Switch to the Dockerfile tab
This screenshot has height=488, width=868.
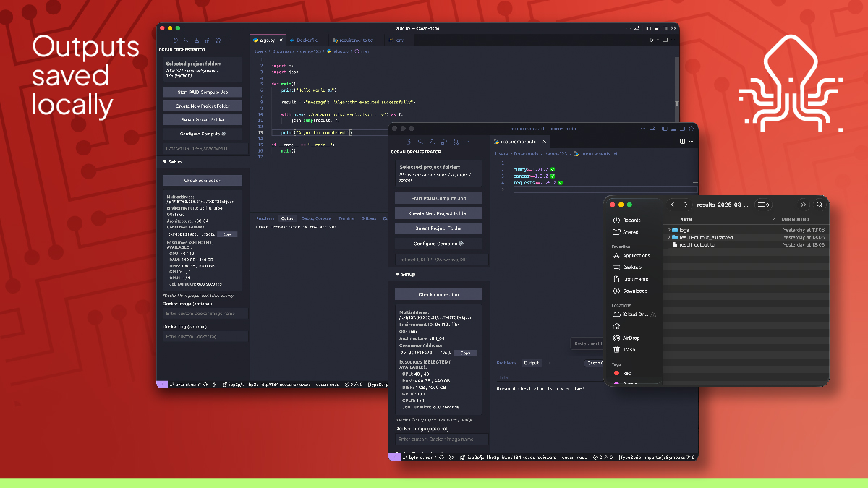[307, 40]
